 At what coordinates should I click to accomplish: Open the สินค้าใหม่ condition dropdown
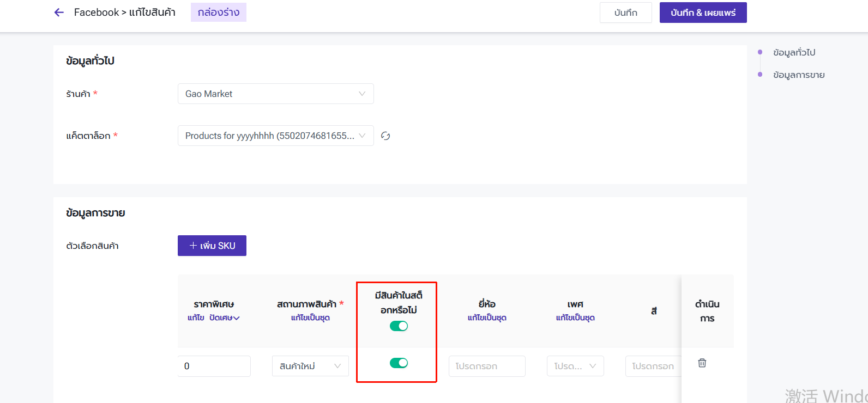[x=310, y=366]
